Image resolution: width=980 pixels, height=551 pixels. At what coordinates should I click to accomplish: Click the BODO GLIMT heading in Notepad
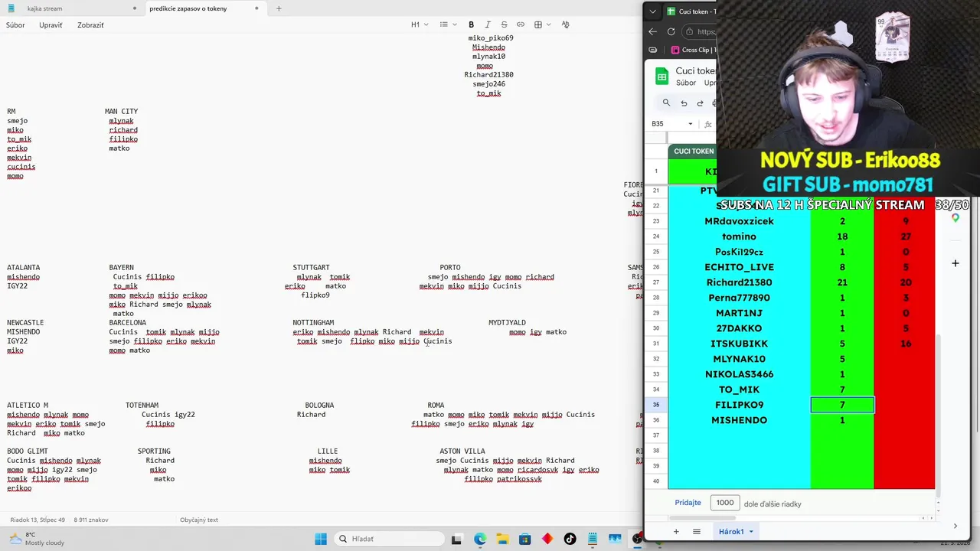[28, 452]
